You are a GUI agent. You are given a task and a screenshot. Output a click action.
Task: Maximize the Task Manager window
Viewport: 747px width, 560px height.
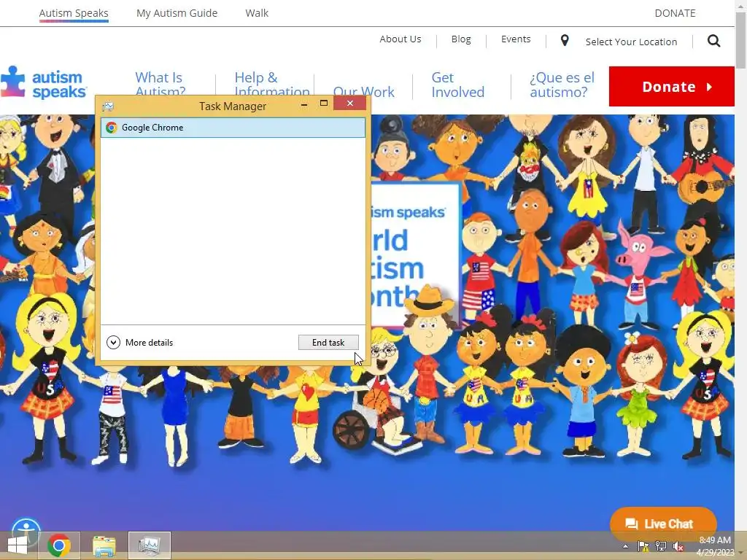click(x=324, y=104)
